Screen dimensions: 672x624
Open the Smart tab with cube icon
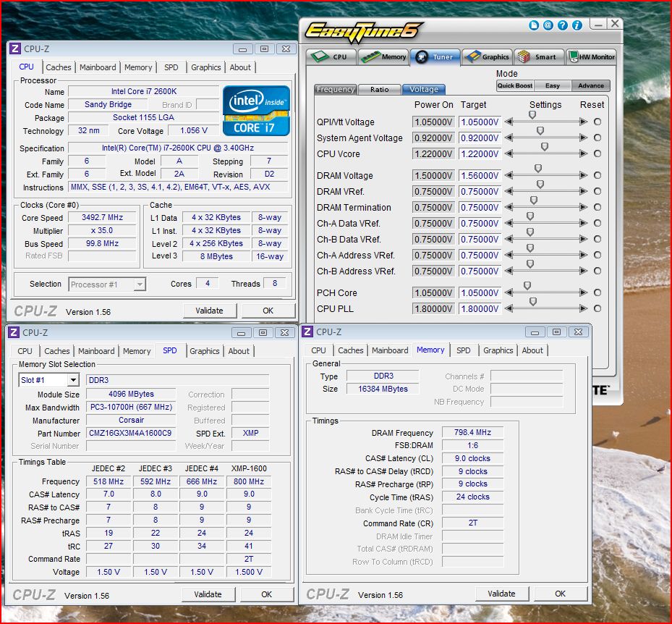tap(539, 56)
